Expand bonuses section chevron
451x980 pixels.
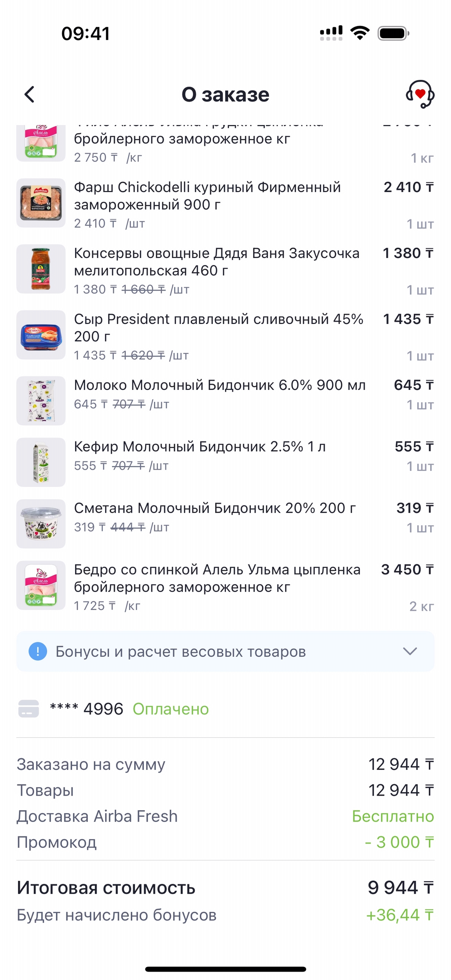coord(410,651)
